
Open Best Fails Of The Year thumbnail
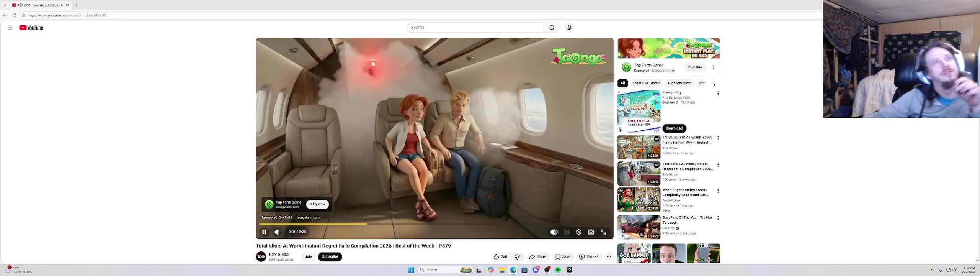point(639,227)
